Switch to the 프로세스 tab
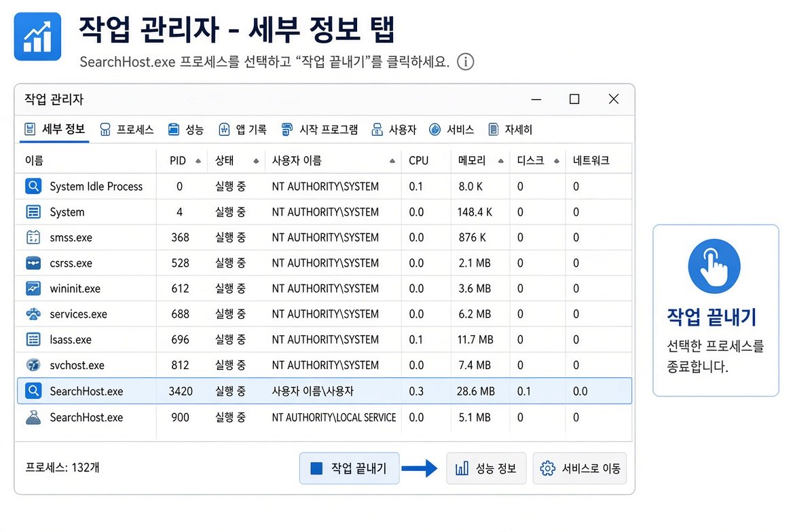The height and width of the screenshot is (532, 793). tap(127, 130)
